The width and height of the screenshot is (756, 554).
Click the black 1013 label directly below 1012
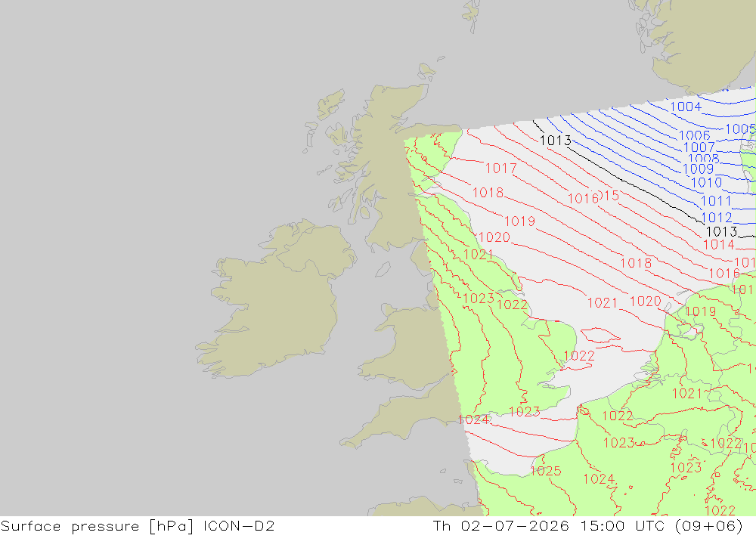pyautogui.click(x=721, y=232)
